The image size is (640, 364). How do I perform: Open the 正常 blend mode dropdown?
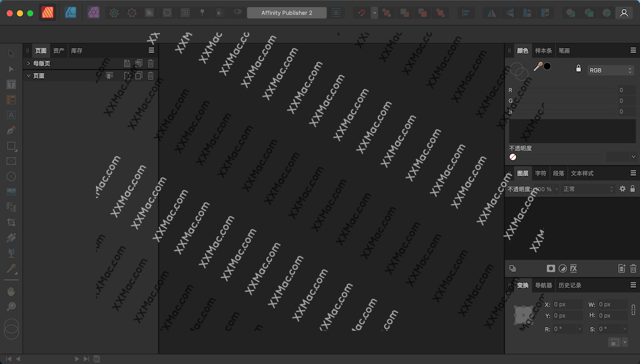[x=588, y=189]
